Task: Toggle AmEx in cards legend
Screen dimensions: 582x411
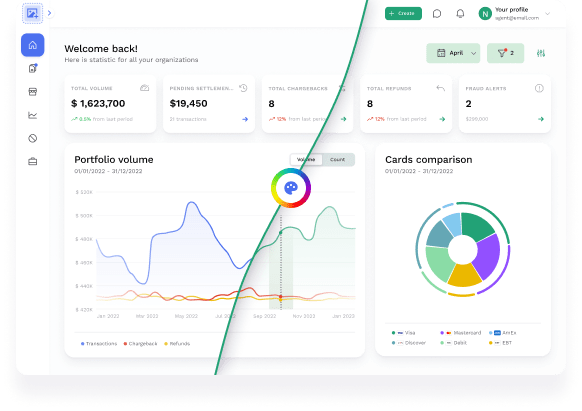Action: click(x=503, y=333)
